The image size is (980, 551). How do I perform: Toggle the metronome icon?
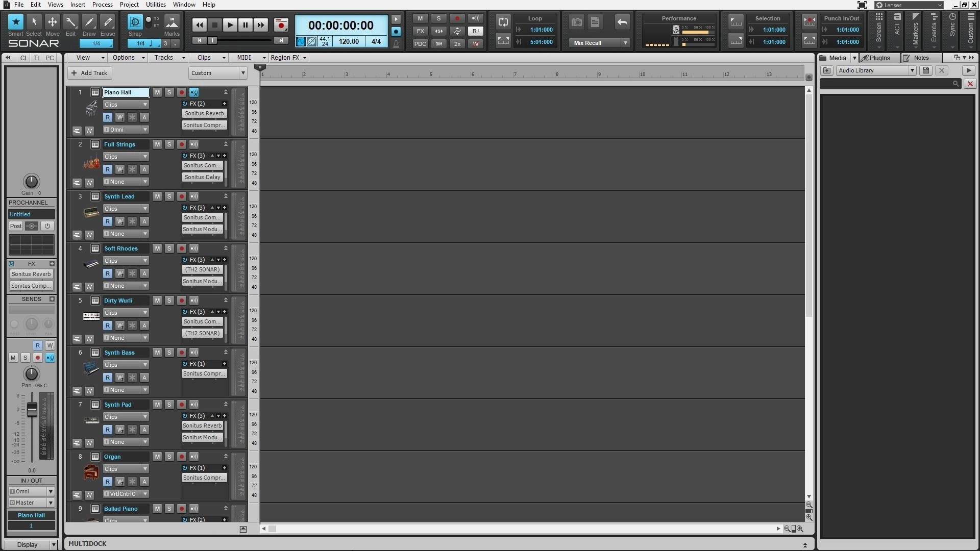pyautogui.click(x=396, y=43)
